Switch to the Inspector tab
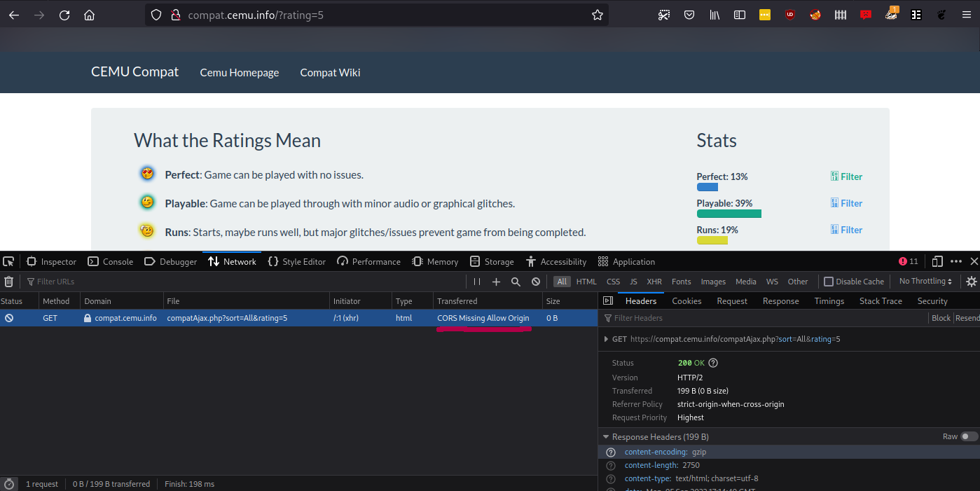Viewport: 980px width, 491px height. (51, 261)
